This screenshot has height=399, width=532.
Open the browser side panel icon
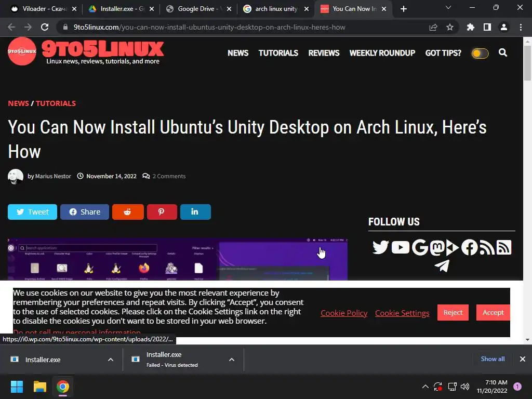487,27
